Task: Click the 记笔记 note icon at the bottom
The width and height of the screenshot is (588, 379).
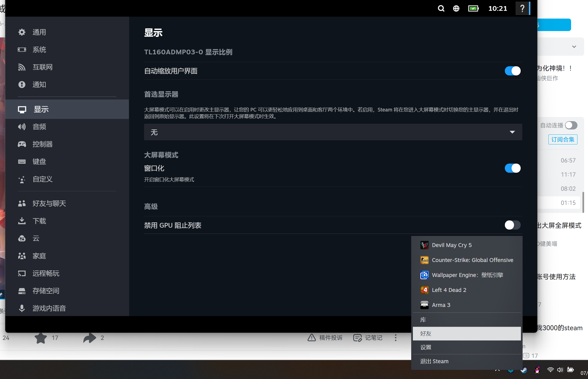Action: (x=358, y=338)
